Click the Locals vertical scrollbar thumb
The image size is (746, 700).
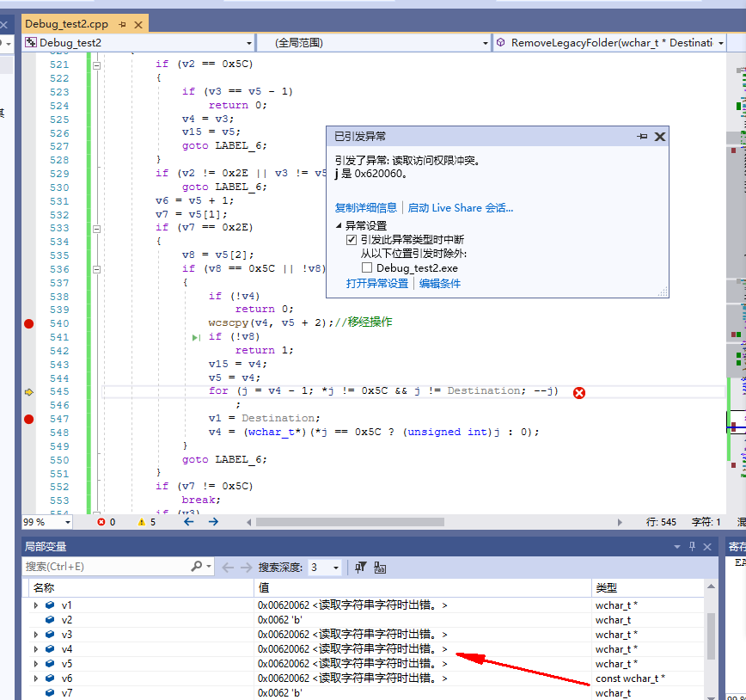(711, 636)
